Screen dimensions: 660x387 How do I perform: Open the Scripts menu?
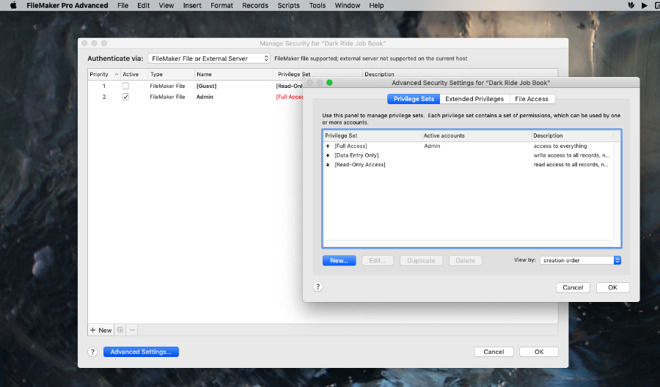289,5
